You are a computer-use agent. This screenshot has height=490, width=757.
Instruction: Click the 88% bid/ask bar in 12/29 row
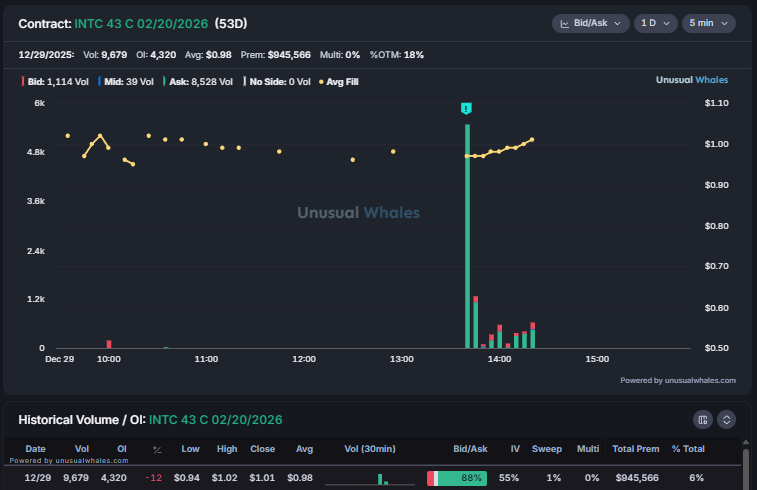pos(457,478)
